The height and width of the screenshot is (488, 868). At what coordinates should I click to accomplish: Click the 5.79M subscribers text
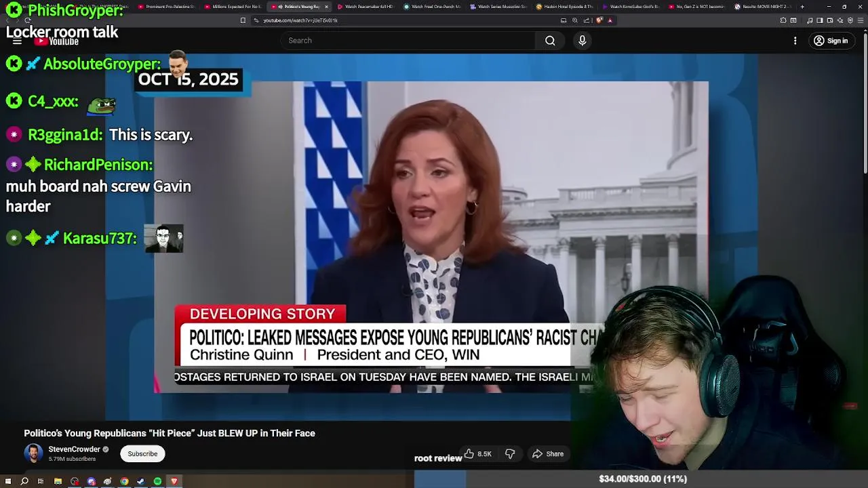(72, 459)
